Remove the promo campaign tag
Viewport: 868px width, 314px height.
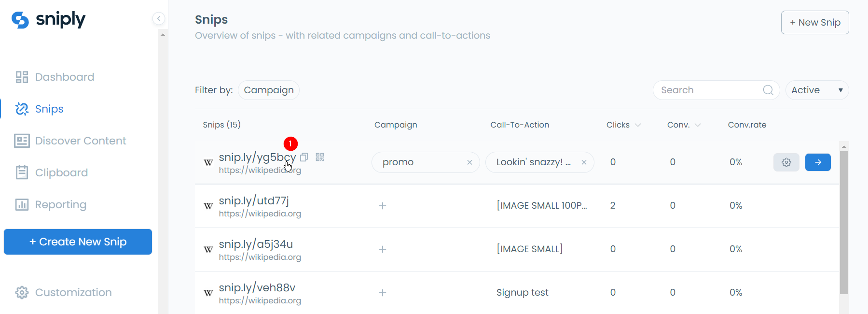click(x=469, y=162)
